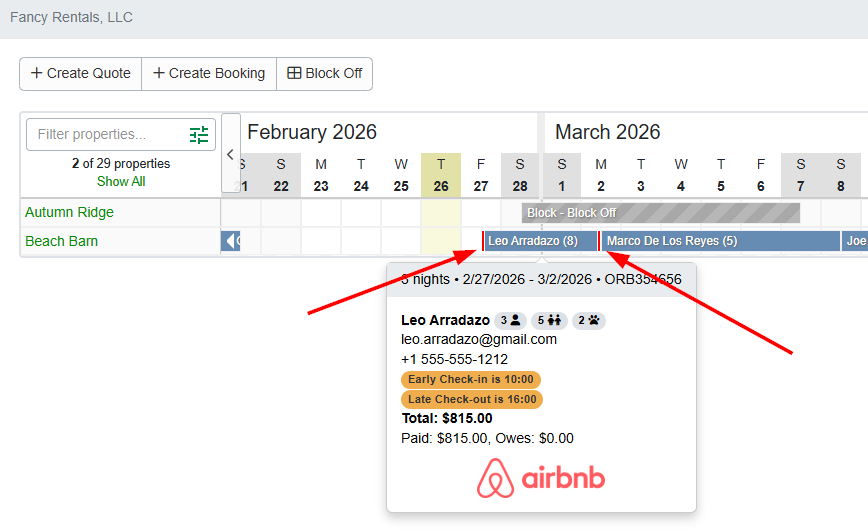Go to previous dates with left chevron
The image size is (868, 531).
231,154
